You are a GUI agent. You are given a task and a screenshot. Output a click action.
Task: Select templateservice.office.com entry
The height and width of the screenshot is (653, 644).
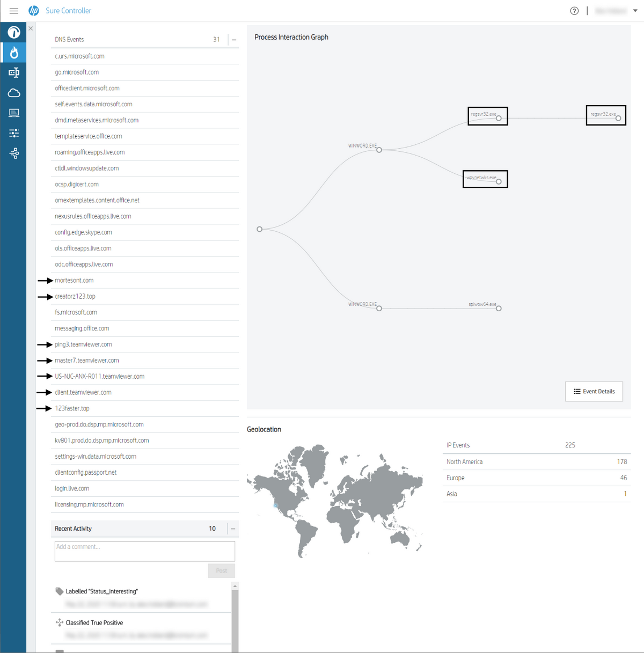145,136
